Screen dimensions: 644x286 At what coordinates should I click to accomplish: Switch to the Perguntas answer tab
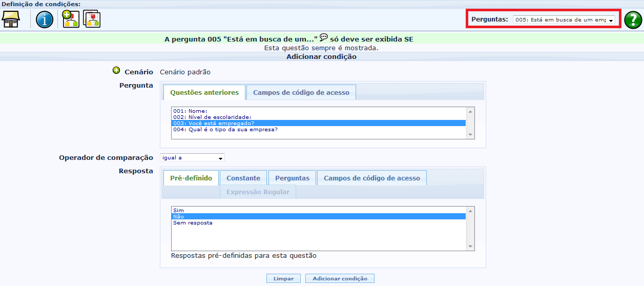tap(292, 178)
